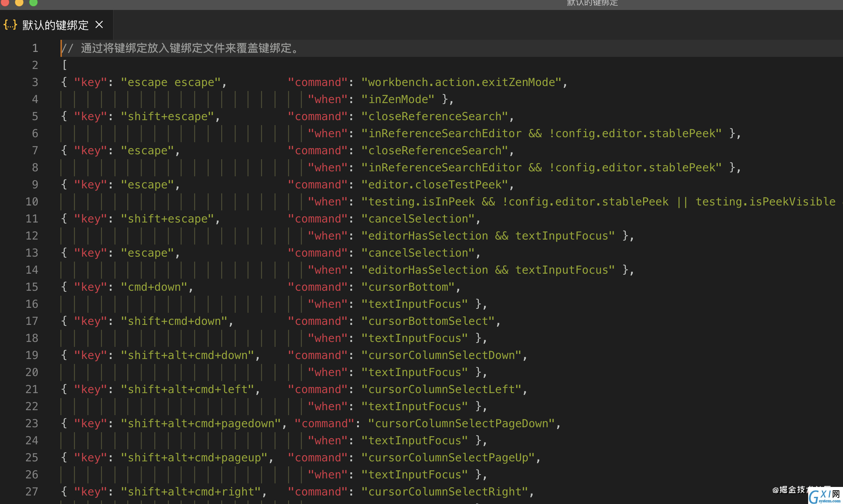This screenshot has height=504, width=843.
Task: Click "cursorColumnSelectRight" command text
Action: point(445,492)
